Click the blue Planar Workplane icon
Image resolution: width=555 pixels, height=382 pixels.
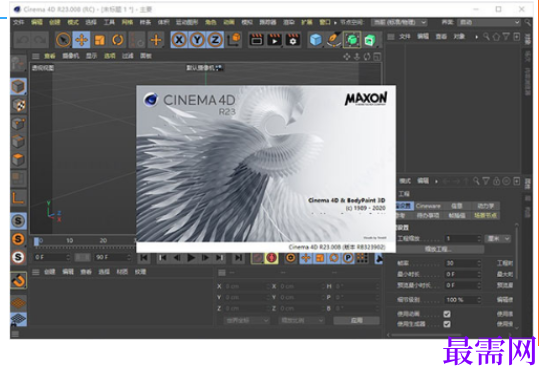pos(18,319)
